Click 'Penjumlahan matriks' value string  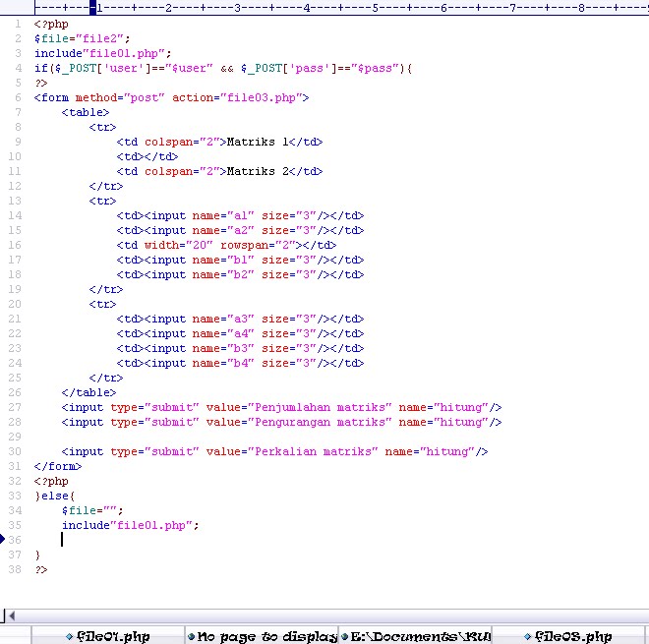pos(320,408)
